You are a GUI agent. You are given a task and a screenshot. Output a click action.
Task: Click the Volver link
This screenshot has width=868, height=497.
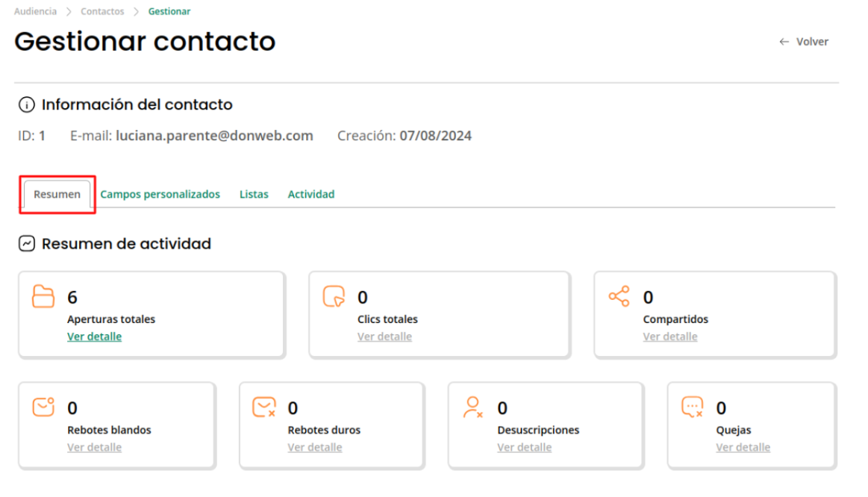tap(812, 42)
